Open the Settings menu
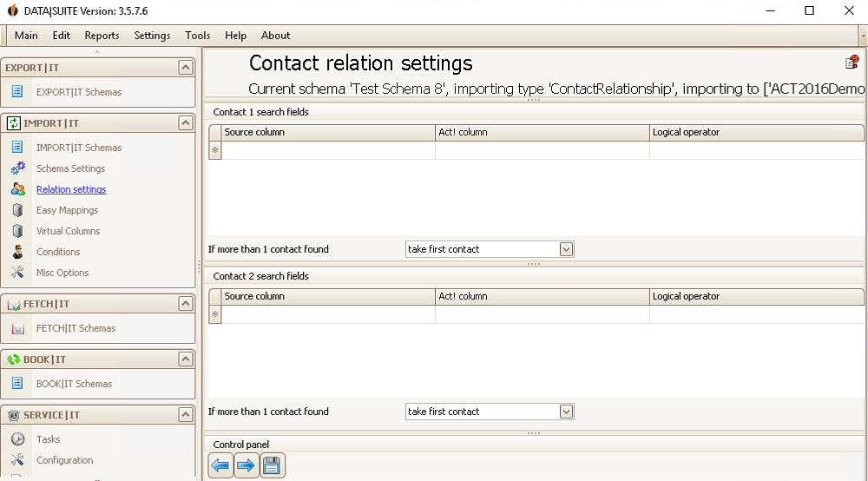This screenshot has height=481, width=868. 152,36
